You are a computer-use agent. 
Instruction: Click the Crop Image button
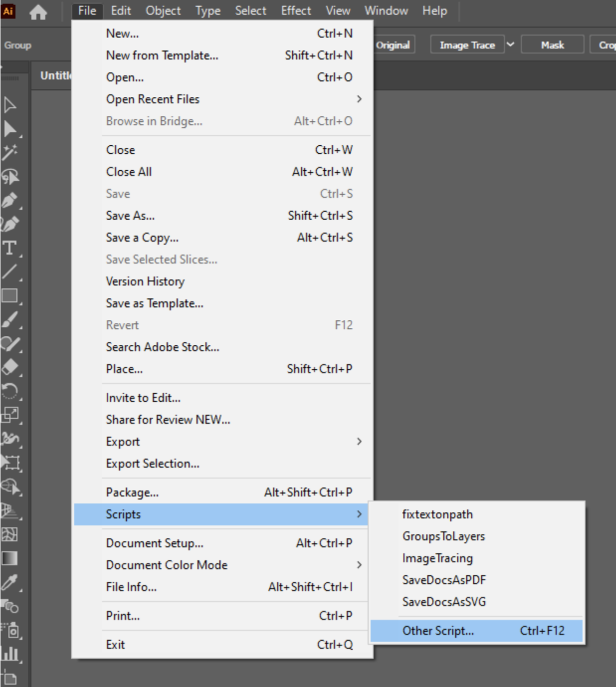pos(604,45)
